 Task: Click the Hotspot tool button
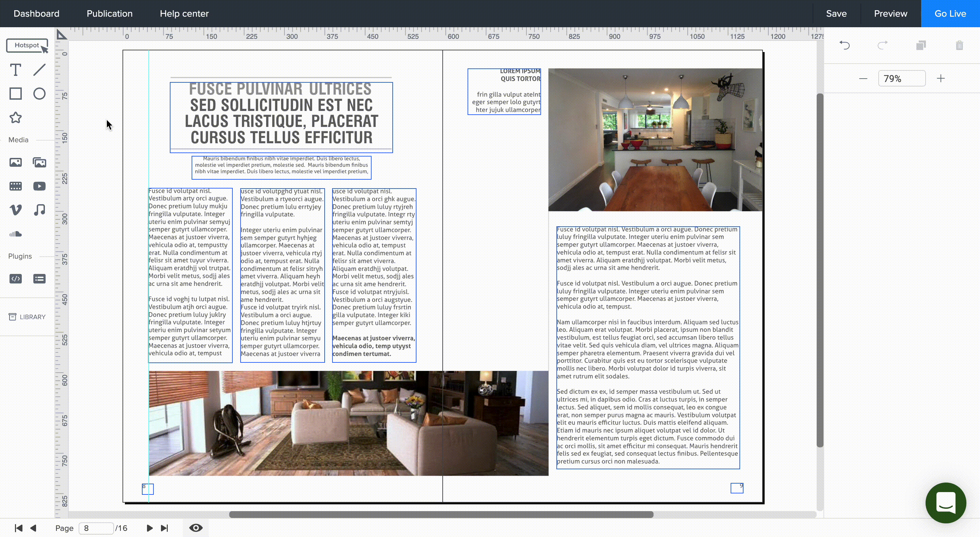(x=27, y=45)
